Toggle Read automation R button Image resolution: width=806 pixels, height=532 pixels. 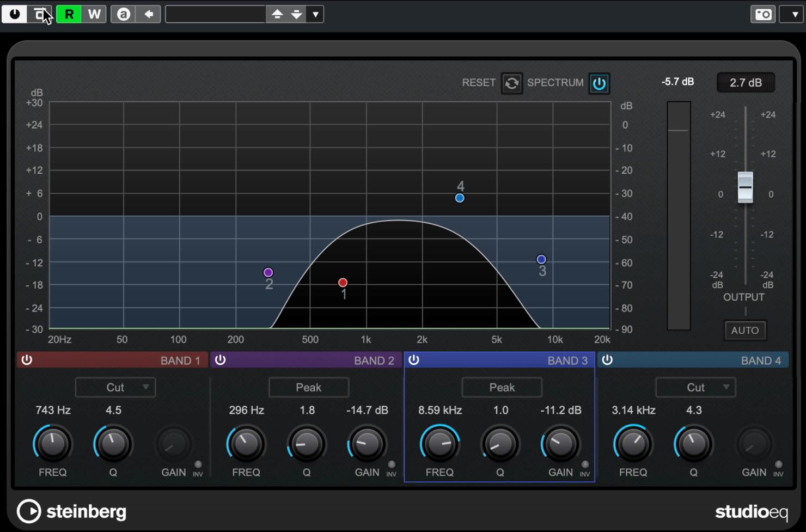[x=69, y=14]
